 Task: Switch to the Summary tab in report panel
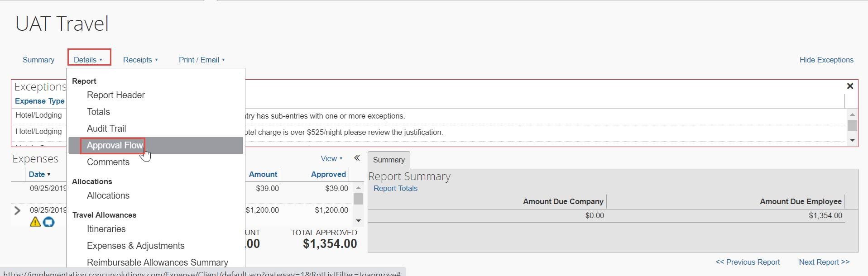(388, 160)
